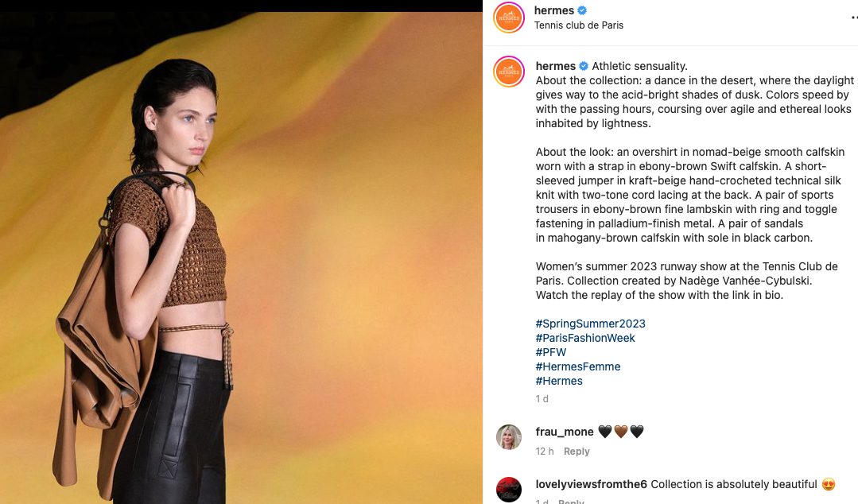Open the Tennis club de Paris location
This screenshot has width=858, height=504.
click(x=578, y=25)
